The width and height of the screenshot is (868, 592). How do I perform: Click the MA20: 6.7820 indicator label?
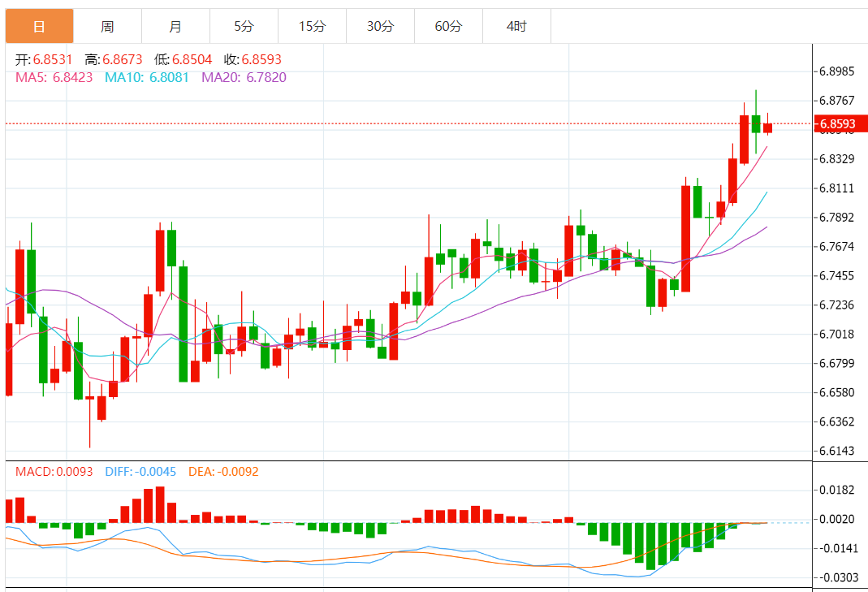(x=244, y=77)
